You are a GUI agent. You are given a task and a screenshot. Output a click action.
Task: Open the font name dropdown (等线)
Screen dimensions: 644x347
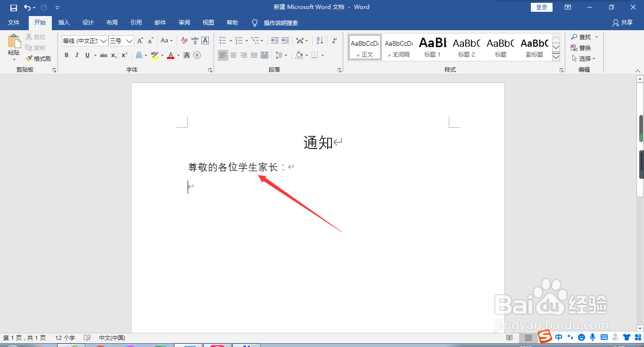pos(103,41)
